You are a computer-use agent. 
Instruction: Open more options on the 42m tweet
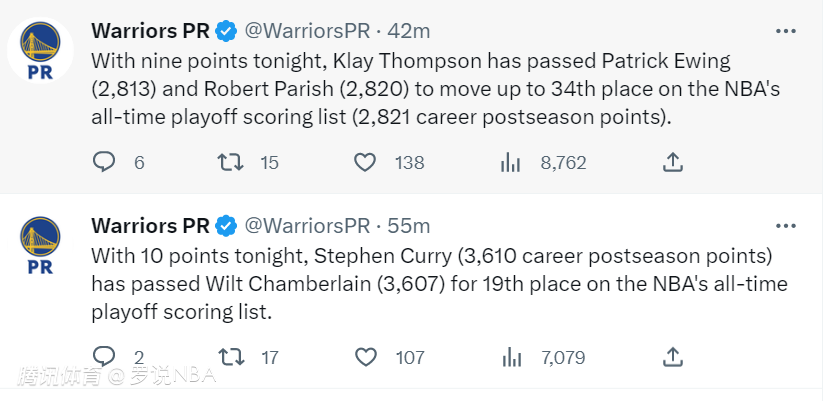(785, 31)
